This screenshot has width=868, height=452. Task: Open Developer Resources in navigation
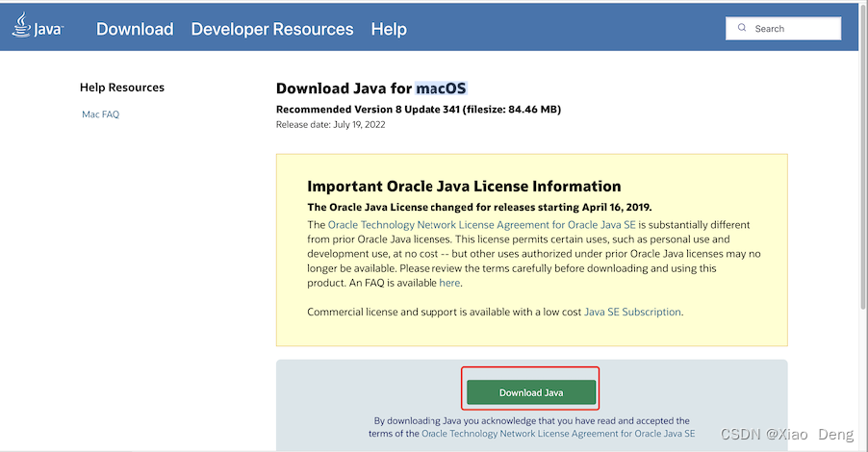[271, 29]
